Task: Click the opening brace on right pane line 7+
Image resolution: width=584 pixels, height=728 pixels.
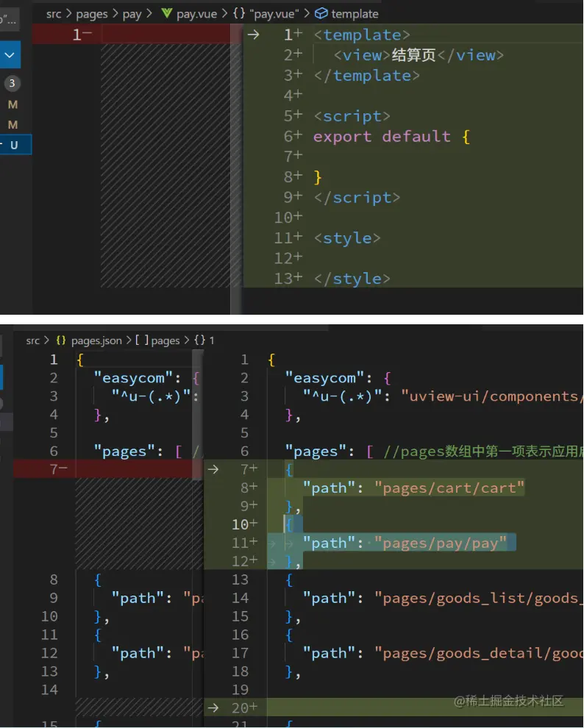Action: pyautogui.click(x=289, y=470)
